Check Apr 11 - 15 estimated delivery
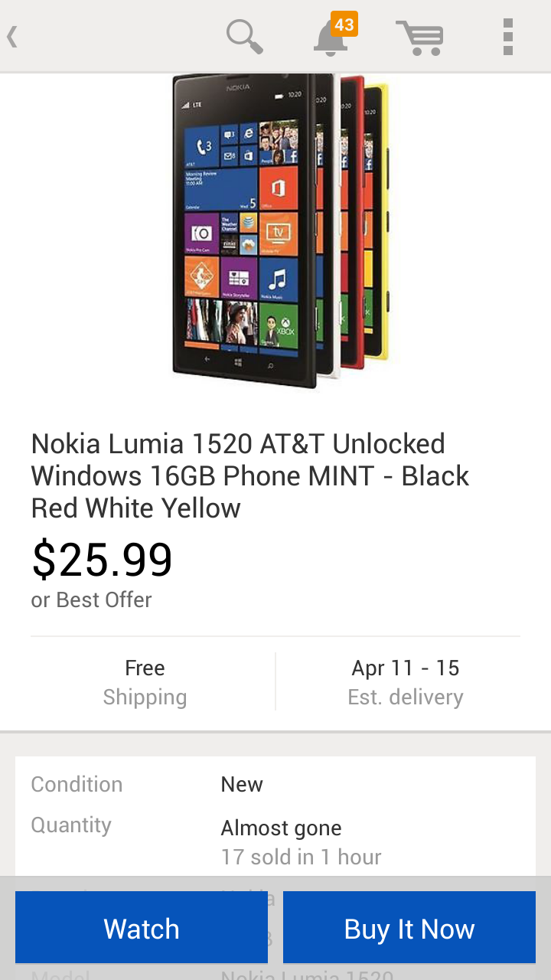551x980 pixels. click(x=406, y=682)
